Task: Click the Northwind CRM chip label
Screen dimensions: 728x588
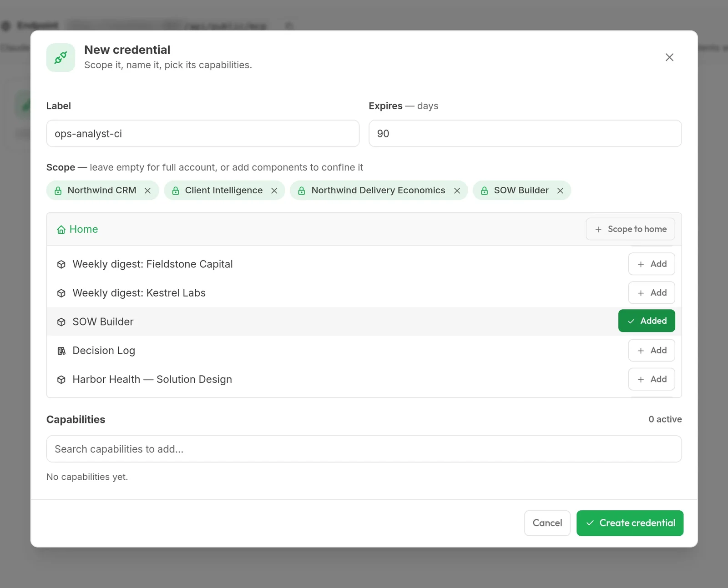Action: (x=102, y=190)
